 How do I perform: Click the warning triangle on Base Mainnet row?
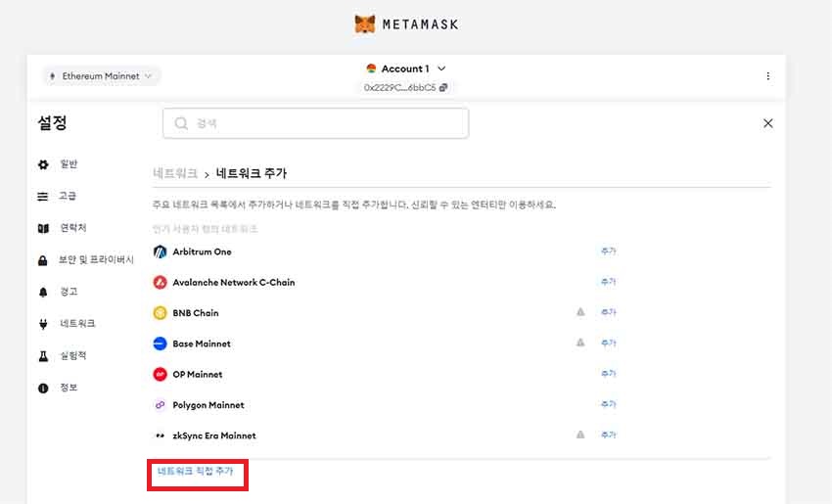click(x=580, y=343)
